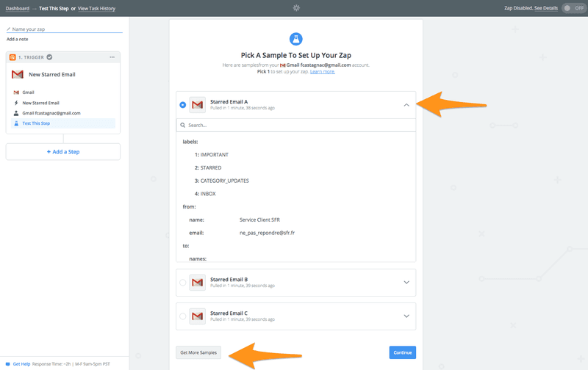Click the Get Help chat icon

point(7,363)
